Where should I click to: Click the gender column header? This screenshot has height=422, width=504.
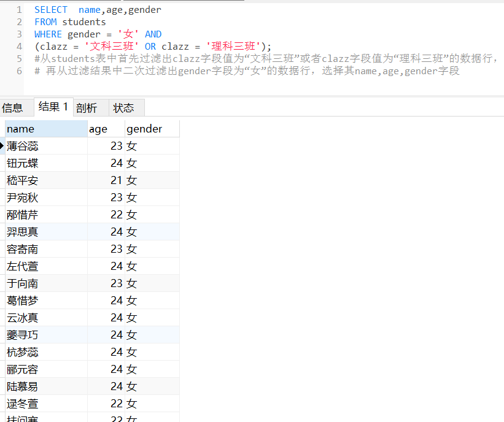(x=152, y=129)
